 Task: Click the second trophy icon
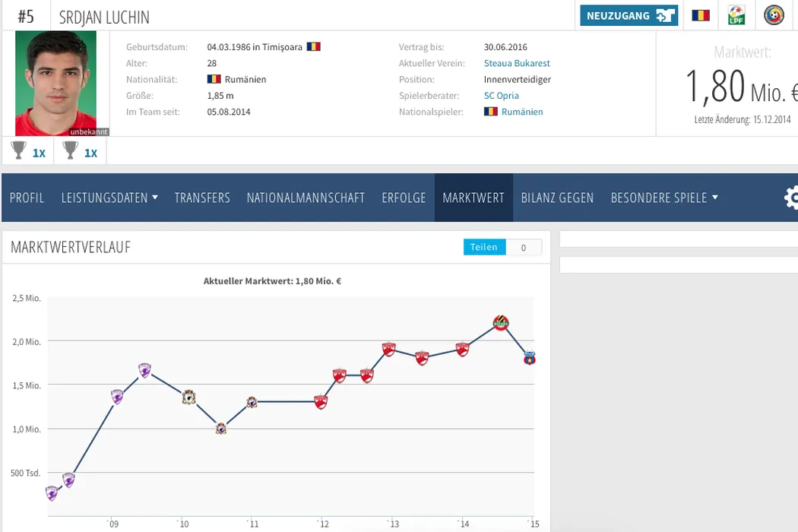71,151
